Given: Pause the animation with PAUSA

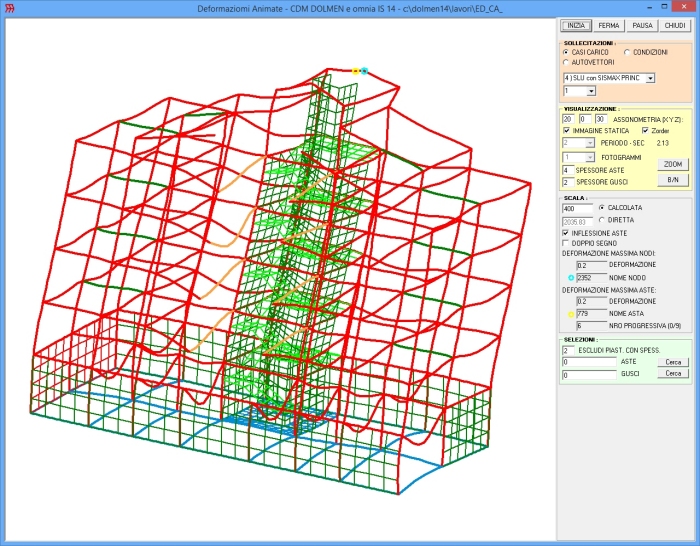Looking at the screenshot, I should 642,25.
